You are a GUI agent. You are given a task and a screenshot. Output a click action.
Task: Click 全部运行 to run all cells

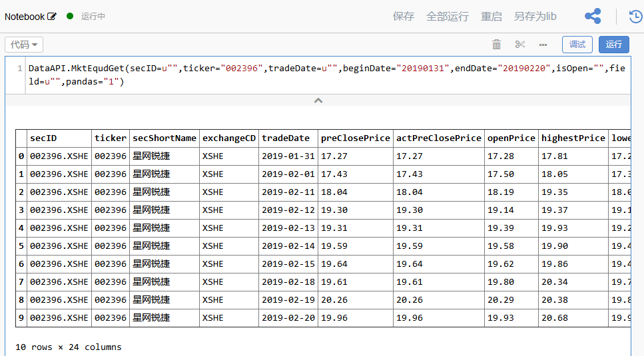[x=448, y=17]
